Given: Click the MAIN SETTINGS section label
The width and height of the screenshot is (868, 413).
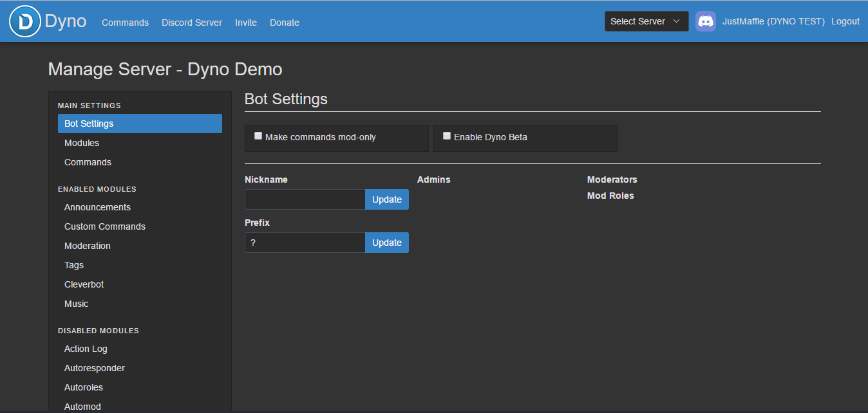Looking at the screenshot, I should click(90, 106).
